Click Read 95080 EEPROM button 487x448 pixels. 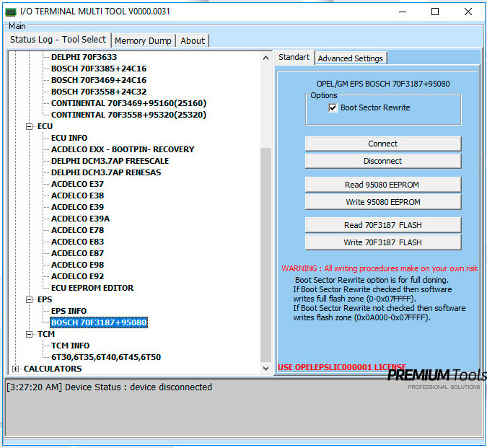[x=383, y=185]
